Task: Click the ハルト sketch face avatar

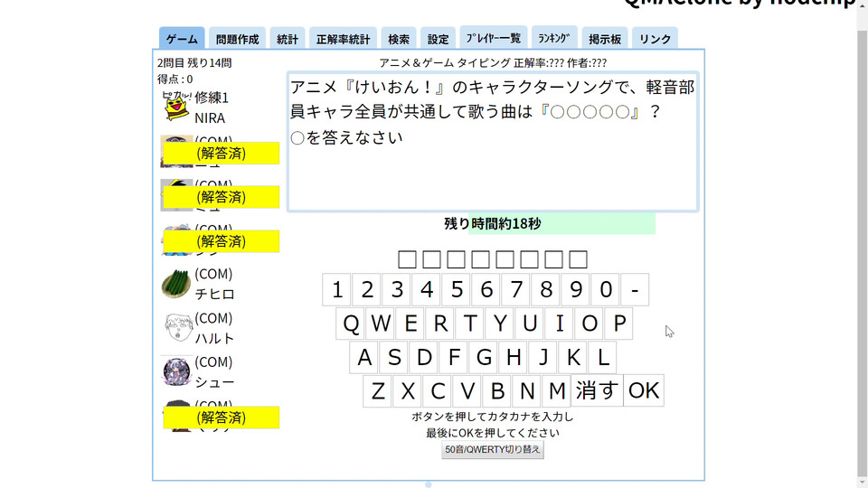Action: [176, 327]
